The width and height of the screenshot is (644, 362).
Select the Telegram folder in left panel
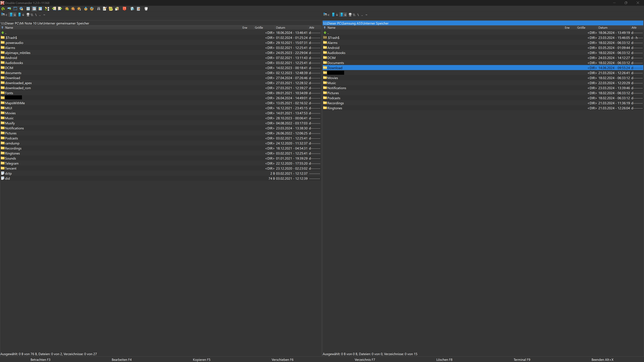tap(12, 163)
